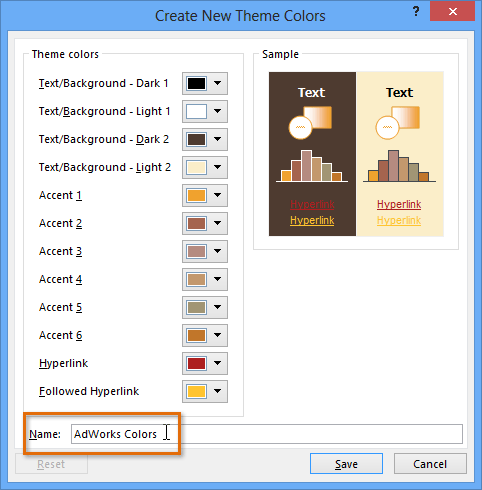The width and height of the screenshot is (482, 490).
Task: Click the Accent 1 label
Action: (60, 195)
